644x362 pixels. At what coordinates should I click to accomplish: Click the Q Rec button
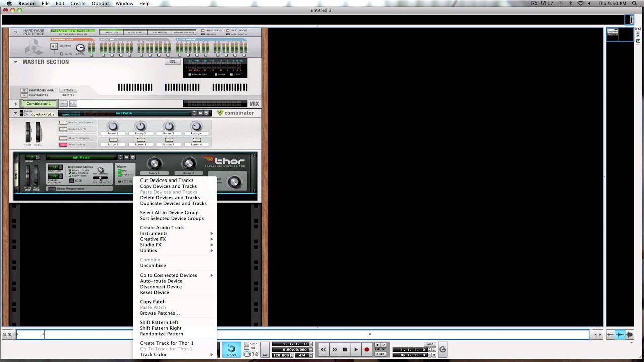point(381,354)
